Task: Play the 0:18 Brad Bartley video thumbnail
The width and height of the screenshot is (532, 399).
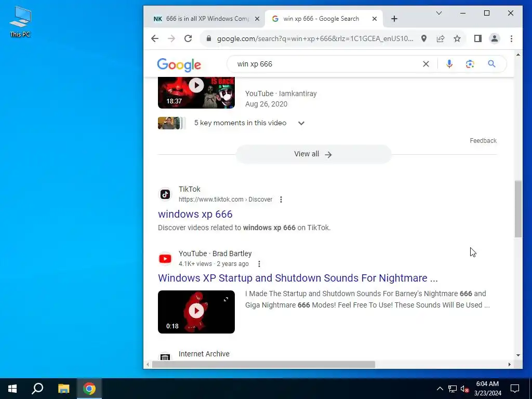Action: point(196,312)
